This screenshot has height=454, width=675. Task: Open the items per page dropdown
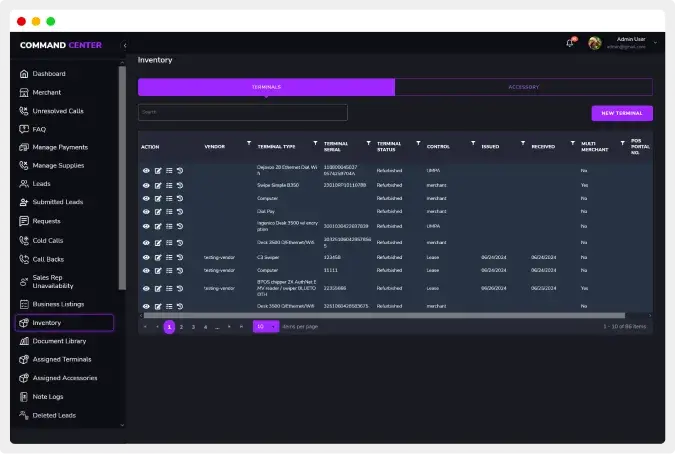coord(265,326)
